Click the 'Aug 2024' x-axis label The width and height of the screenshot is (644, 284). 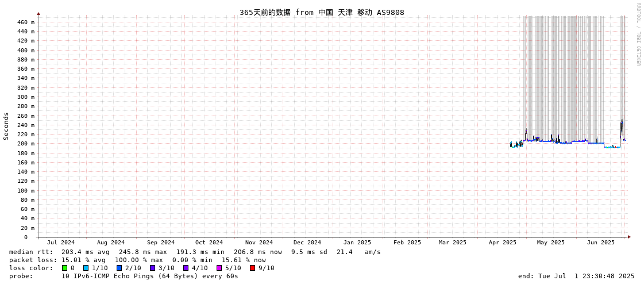pyautogui.click(x=111, y=243)
